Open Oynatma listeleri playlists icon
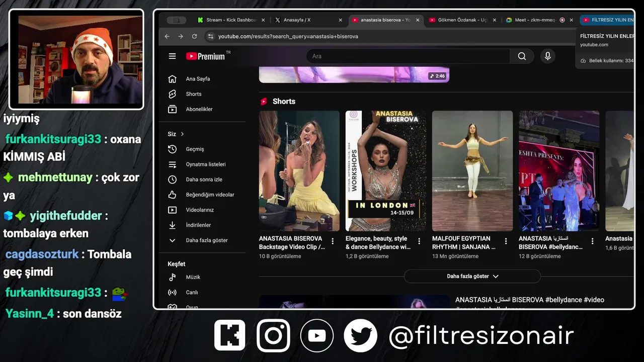The width and height of the screenshot is (644, 362). pos(172,164)
